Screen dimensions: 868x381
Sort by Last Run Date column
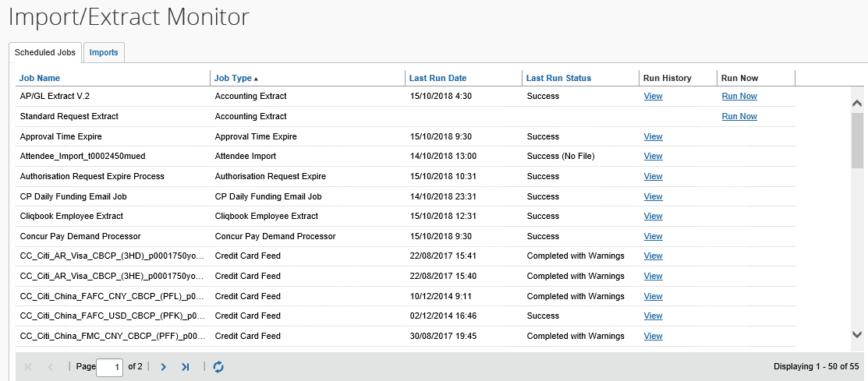[438, 78]
